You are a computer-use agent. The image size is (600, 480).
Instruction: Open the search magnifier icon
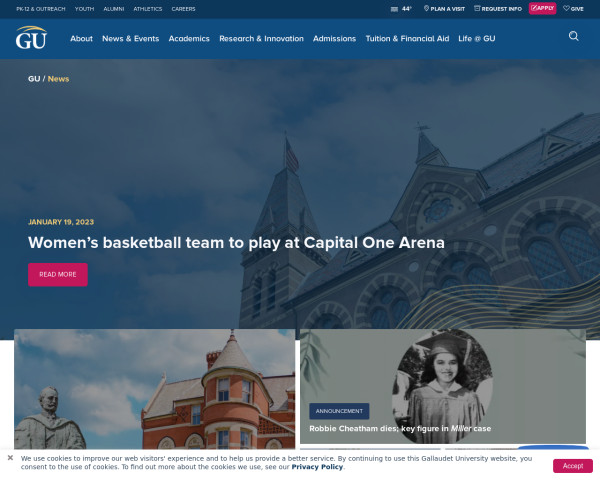coord(573,36)
